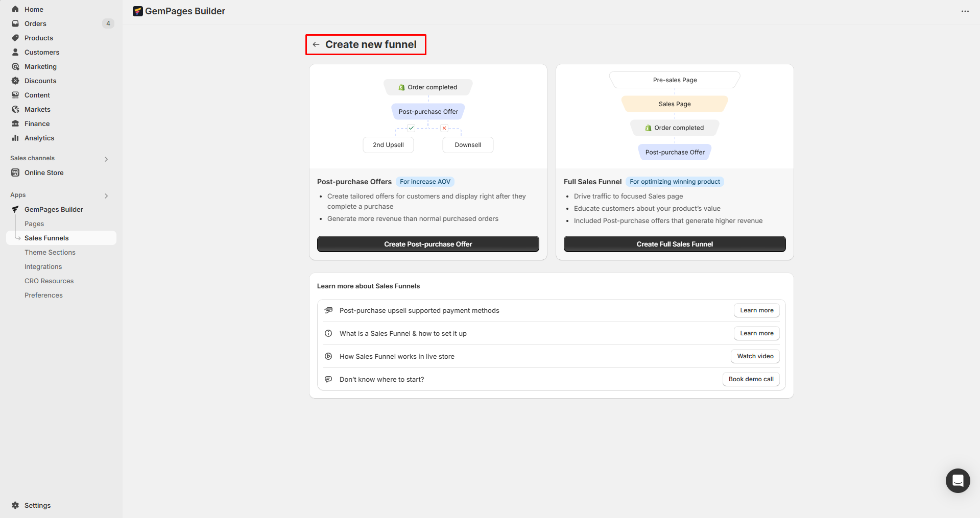Click the GemPages Builder app icon in sidebar
Image resolution: width=980 pixels, height=518 pixels.
pos(15,209)
